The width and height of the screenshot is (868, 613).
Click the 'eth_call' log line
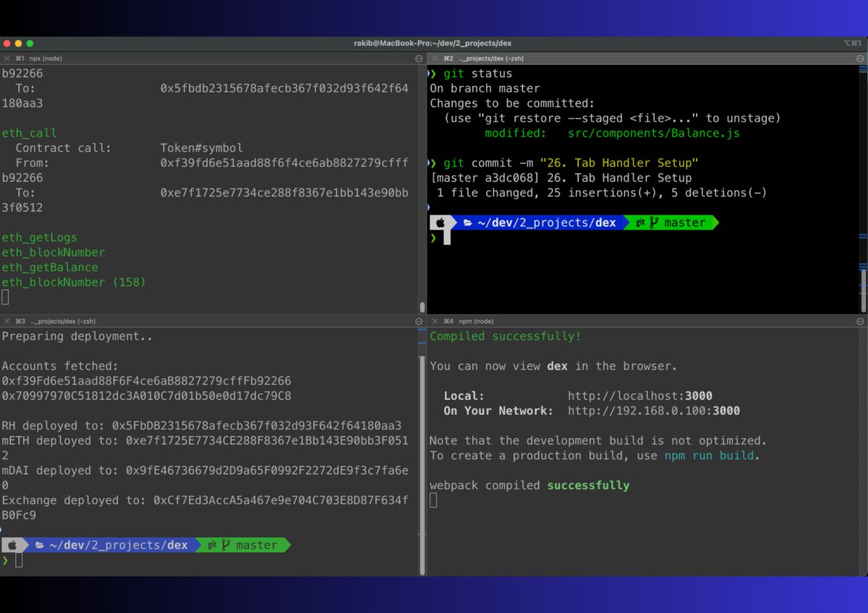click(x=29, y=133)
